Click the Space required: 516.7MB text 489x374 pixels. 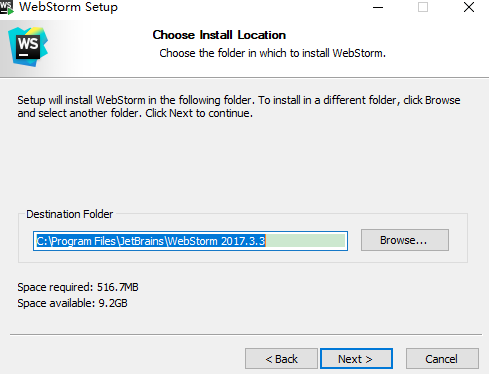[78, 287]
